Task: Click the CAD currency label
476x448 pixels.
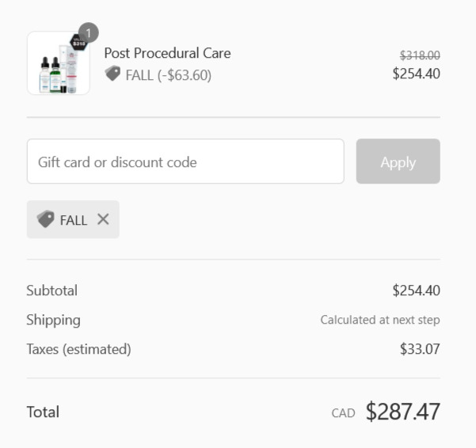Action: point(344,413)
